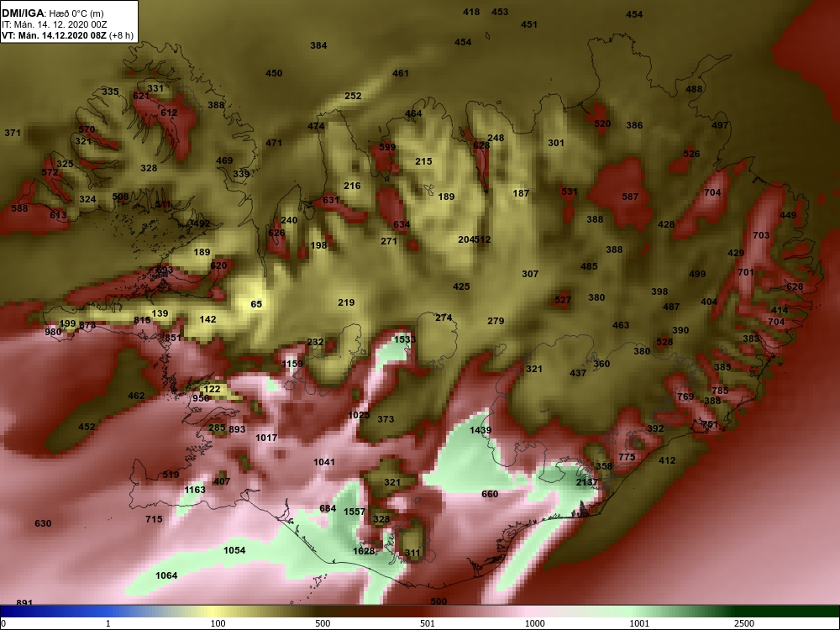This screenshot has width=840, height=630.
Task: Click the 'DMI/IGA: Hæð 0°C (m)' title text
Action: 52,13
